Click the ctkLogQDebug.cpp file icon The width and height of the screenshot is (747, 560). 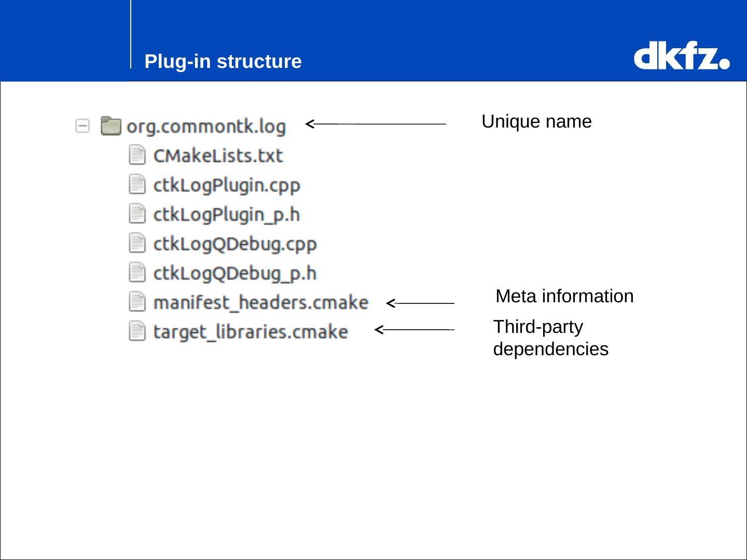pyautogui.click(x=137, y=243)
